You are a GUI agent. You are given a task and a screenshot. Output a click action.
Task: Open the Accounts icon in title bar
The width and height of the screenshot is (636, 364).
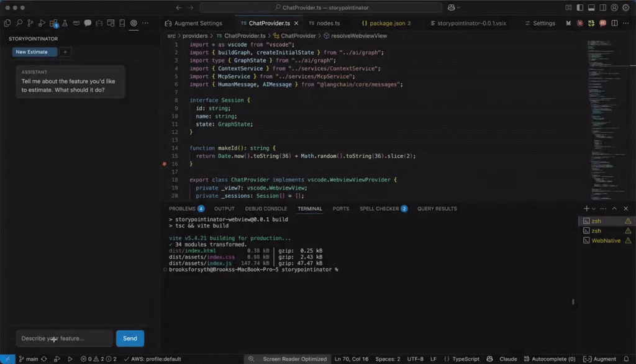tap(614, 7)
